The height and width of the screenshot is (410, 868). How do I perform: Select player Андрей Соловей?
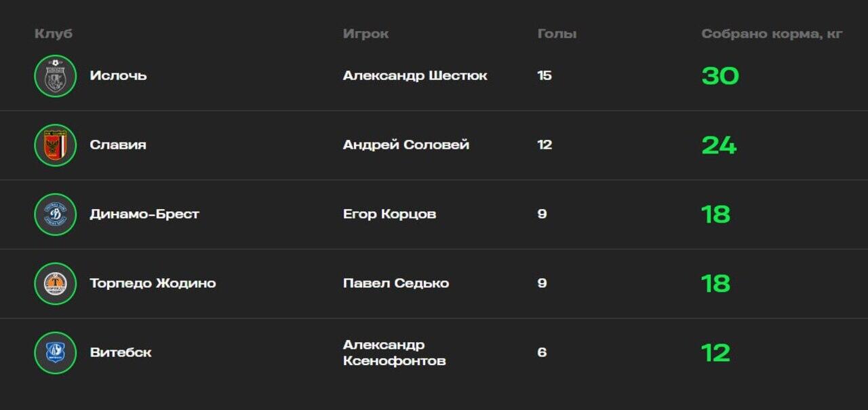406,145
